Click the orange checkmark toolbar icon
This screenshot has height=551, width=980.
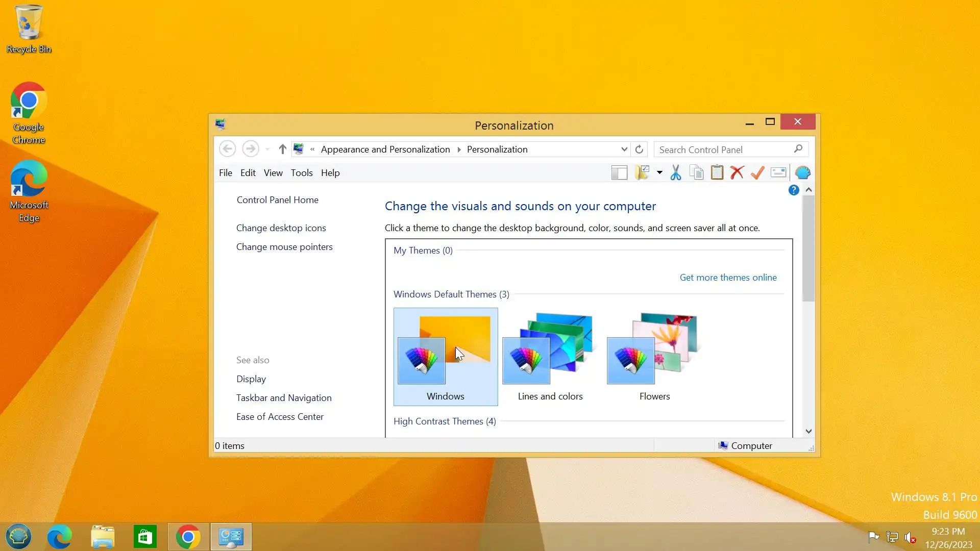point(757,173)
